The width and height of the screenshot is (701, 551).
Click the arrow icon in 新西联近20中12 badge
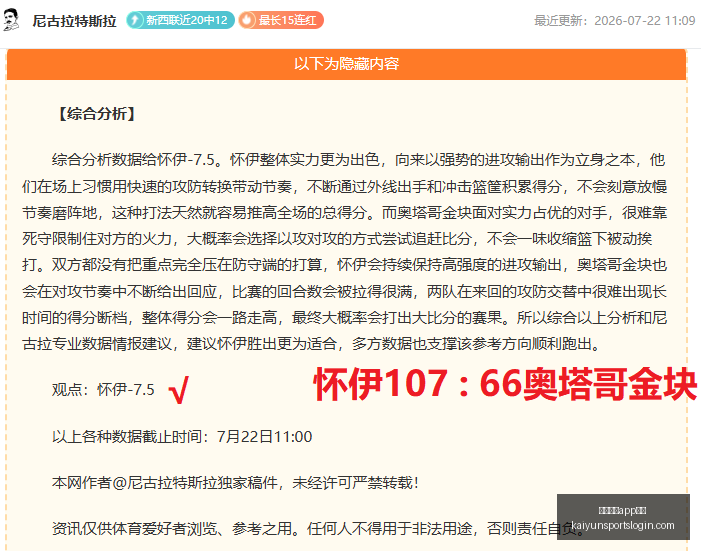135,20
